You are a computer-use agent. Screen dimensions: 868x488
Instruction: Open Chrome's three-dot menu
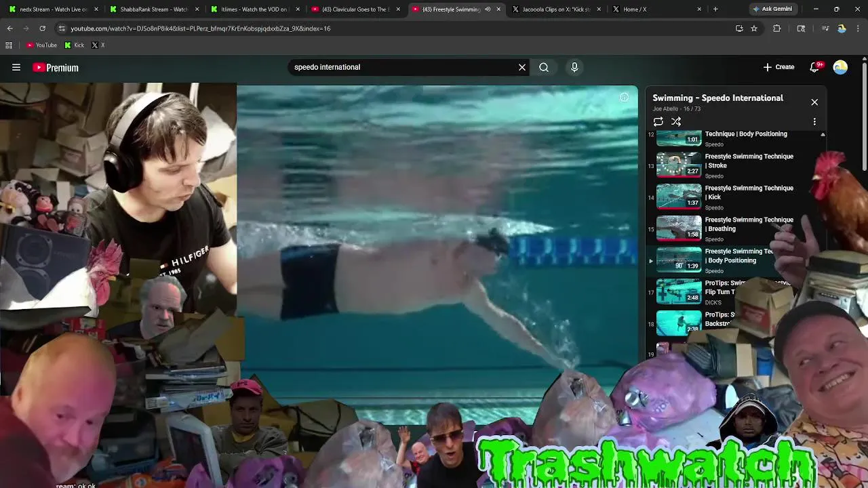(858, 28)
